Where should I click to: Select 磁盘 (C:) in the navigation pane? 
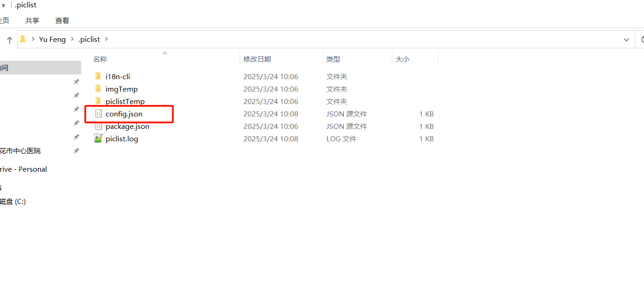pos(13,201)
